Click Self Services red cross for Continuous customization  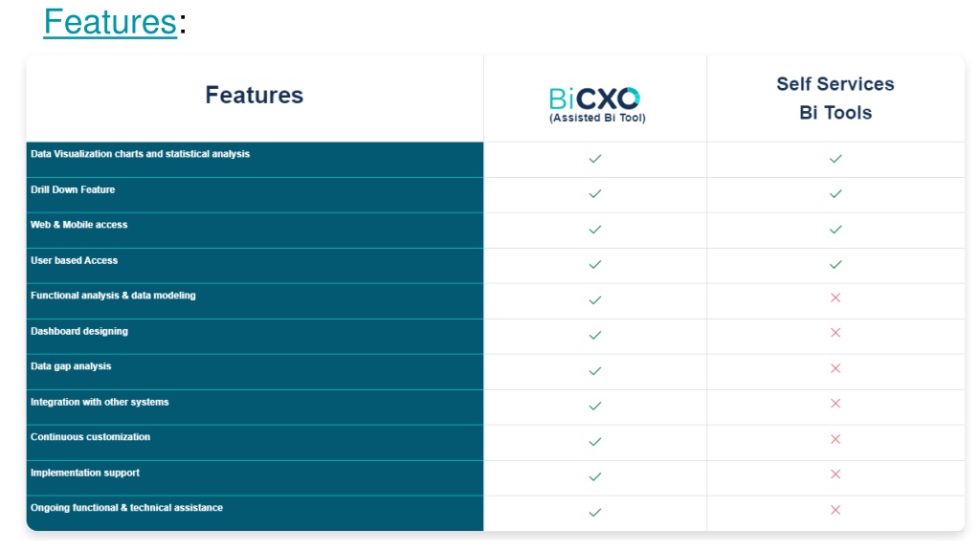[835, 438]
